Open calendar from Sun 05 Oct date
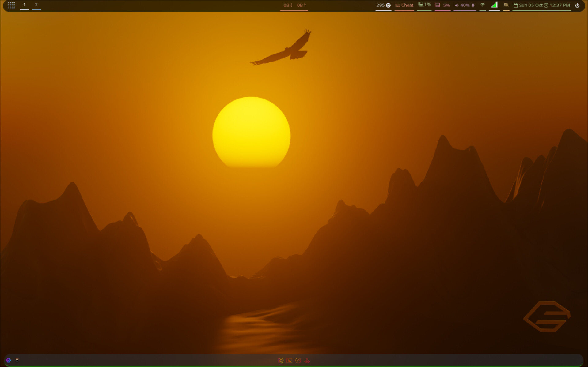The width and height of the screenshot is (588, 367). coord(528,5)
